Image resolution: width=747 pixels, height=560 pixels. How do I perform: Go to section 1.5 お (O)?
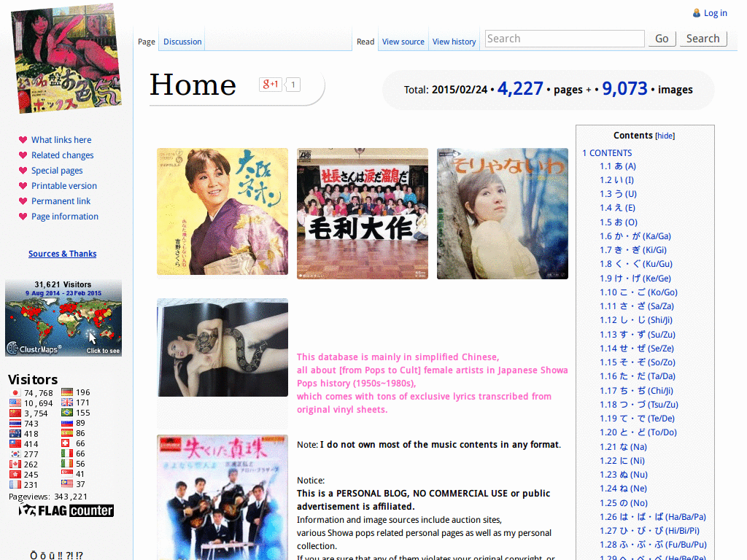click(619, 222)
